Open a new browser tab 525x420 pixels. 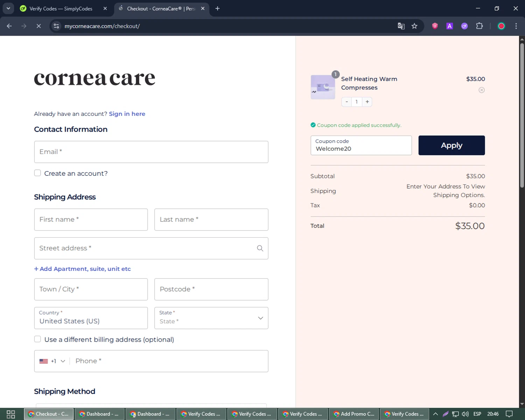pyautogui.click(x=217, y=8)
